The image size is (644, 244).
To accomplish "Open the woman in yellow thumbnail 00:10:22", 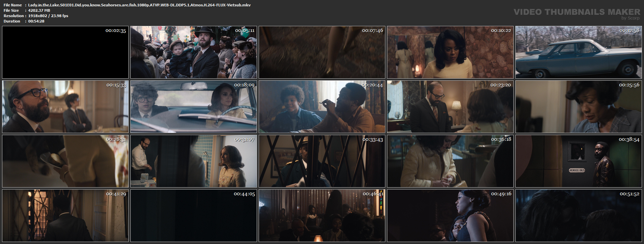I will pyautogui.click(x=450, y=52).
